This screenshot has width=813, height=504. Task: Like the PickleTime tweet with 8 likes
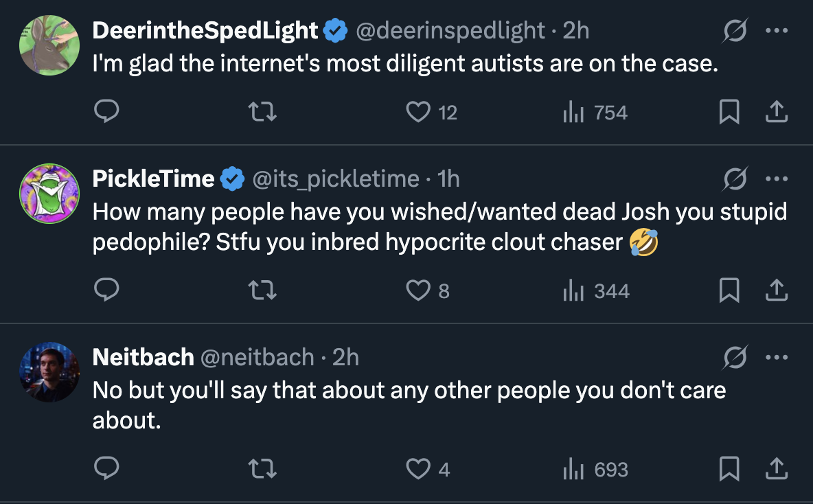pos(418,291)
